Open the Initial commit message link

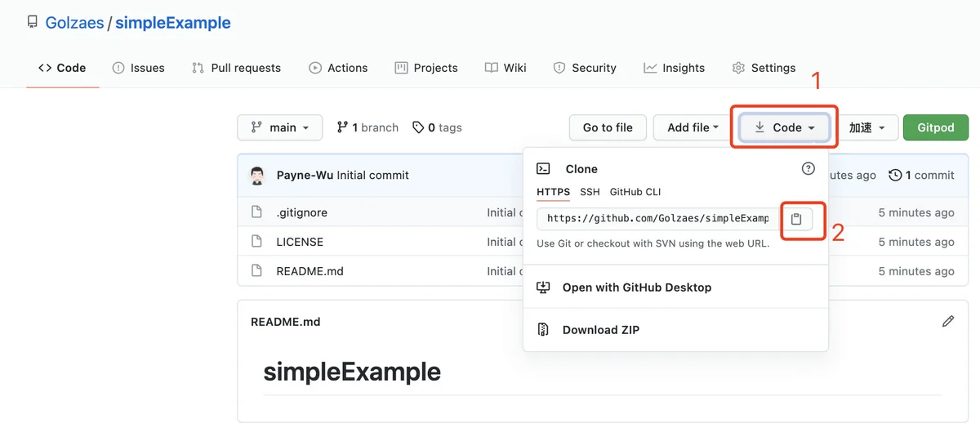[373, 175]
